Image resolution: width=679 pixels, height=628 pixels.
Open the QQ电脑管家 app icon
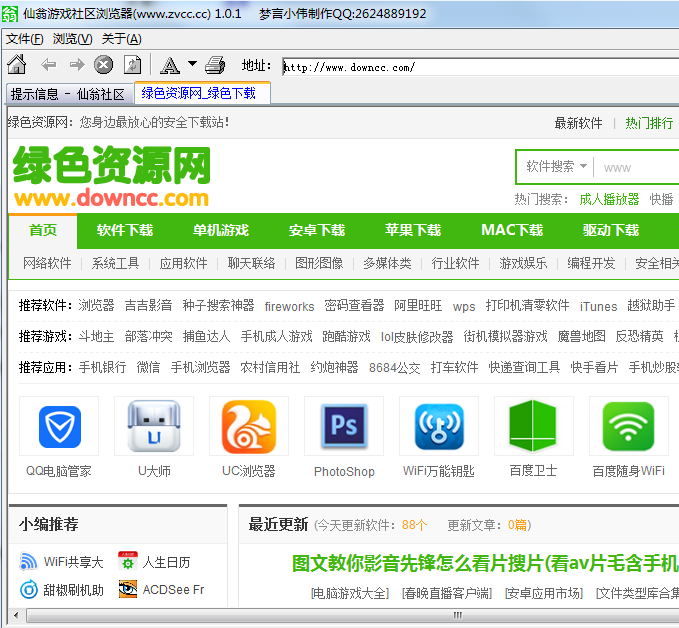59,427
